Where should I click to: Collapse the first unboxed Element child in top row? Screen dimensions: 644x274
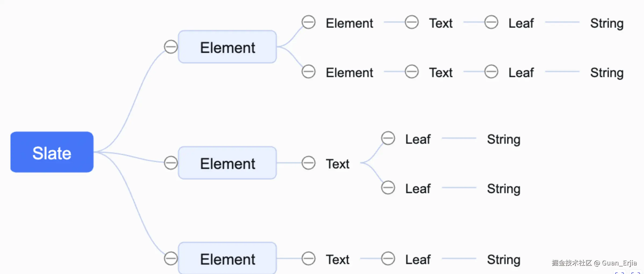point(308,22)
